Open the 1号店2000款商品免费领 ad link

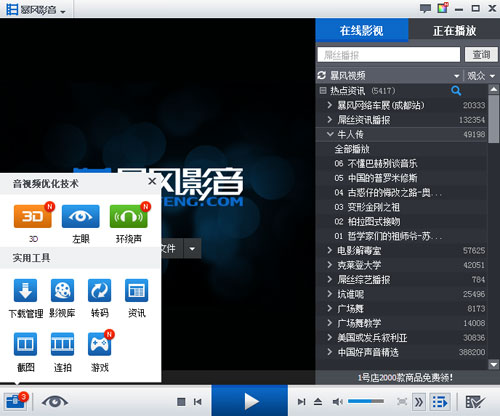405,378
